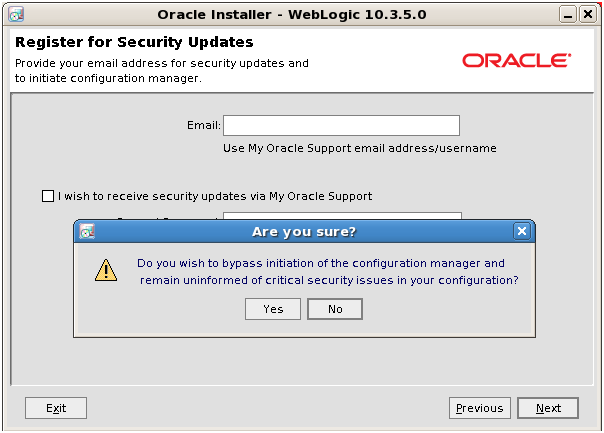Click the partially hidden password field
Screen dimensions: 604x433
click(x=342, y=215)
